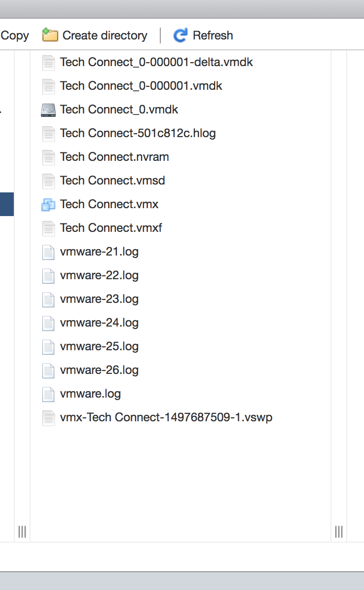
Task: Select the vmware-26.log entry
Action: (x=99, y=370)
